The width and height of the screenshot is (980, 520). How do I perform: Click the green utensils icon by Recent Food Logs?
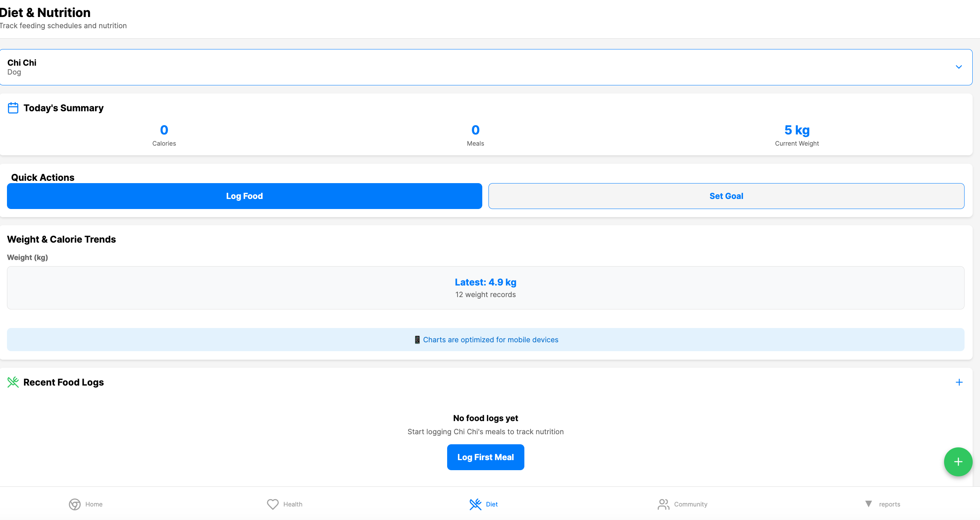(13, 382)
